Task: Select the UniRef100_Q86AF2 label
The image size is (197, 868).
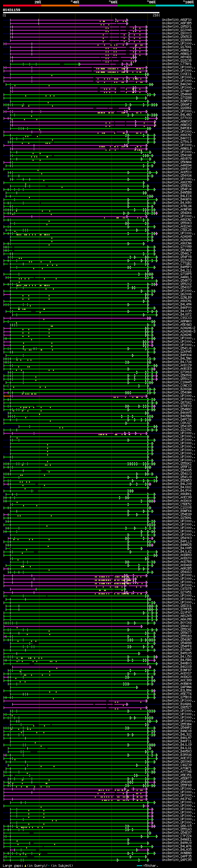Action: (x=177, y=104)
